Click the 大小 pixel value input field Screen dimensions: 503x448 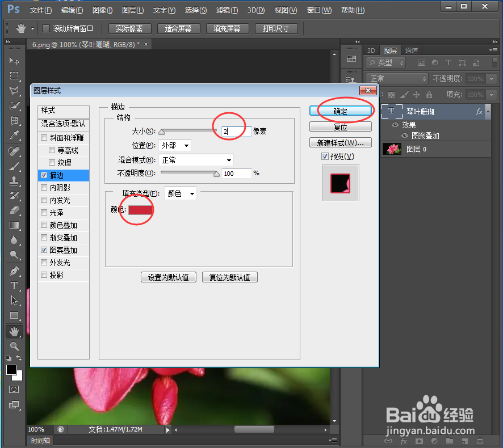[x=236, y=131]
